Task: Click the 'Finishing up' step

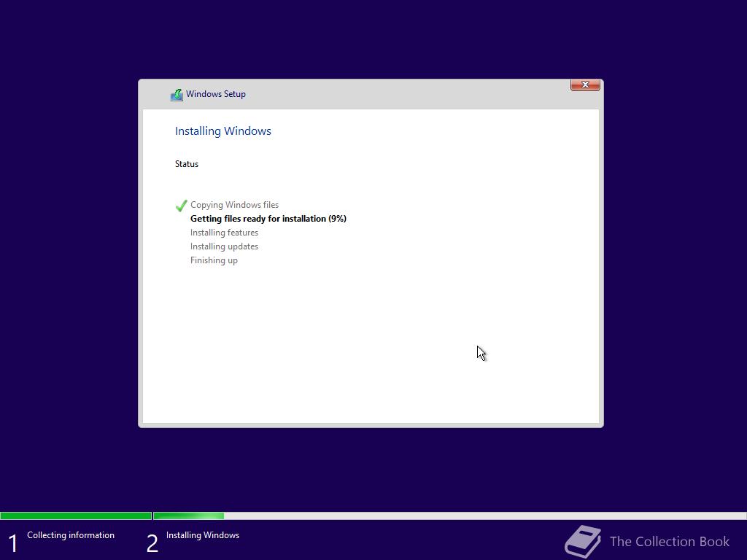Action: click(x=214, y=260)
